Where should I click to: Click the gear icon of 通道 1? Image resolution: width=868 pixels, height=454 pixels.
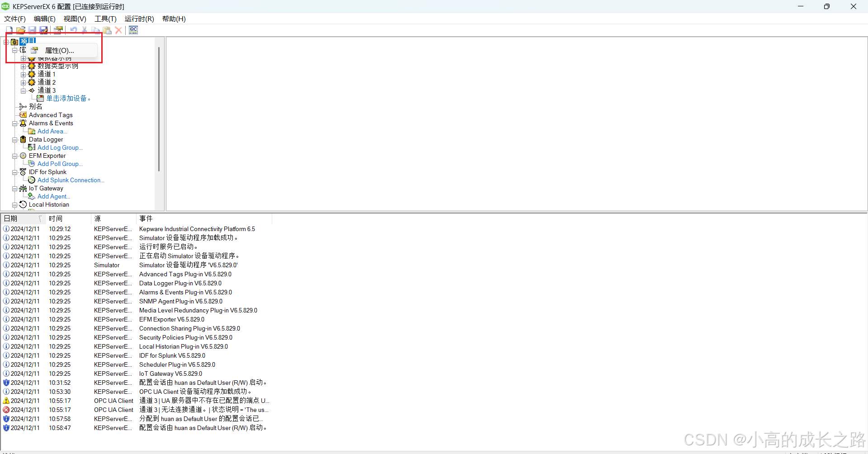coord(32,74)
